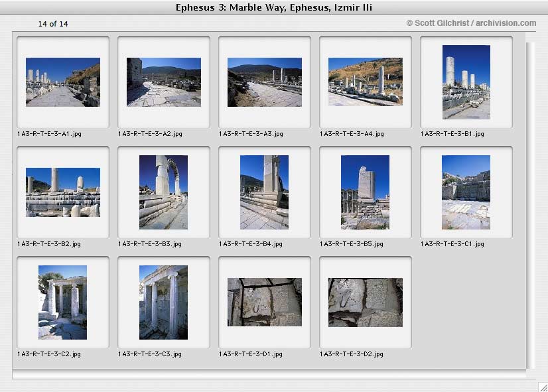Open thumbnail 1A3-R-T-E-3-C3.jpg colonnade

(x=164, y=302)
